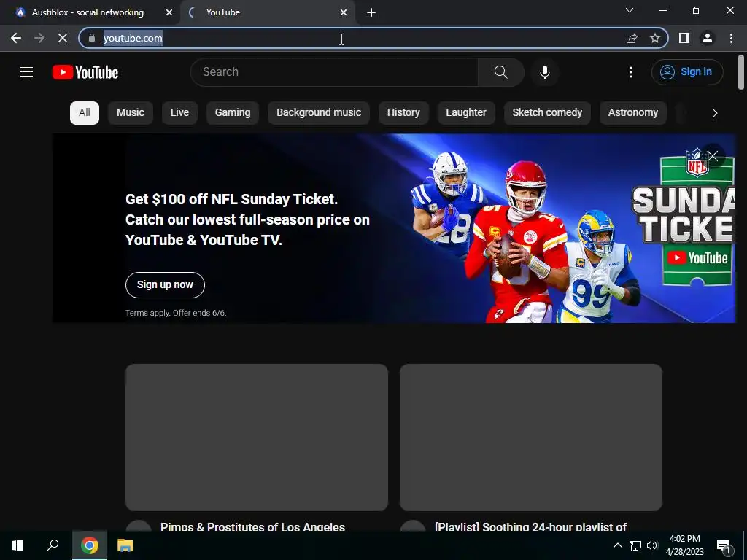Stop loading the page
Image resolution: width=747 pixels, height=560 pixels.
[63, 38]
